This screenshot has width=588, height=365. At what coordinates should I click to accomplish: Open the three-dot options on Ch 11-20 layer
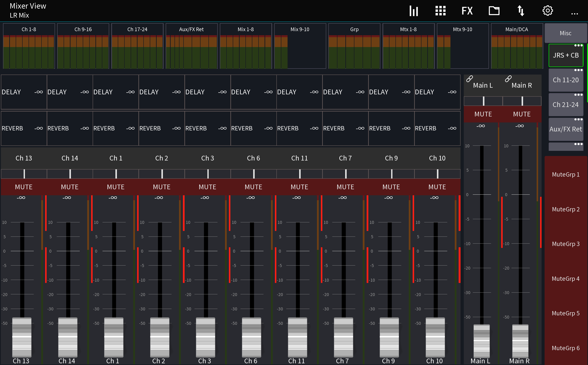pos(578,70)
